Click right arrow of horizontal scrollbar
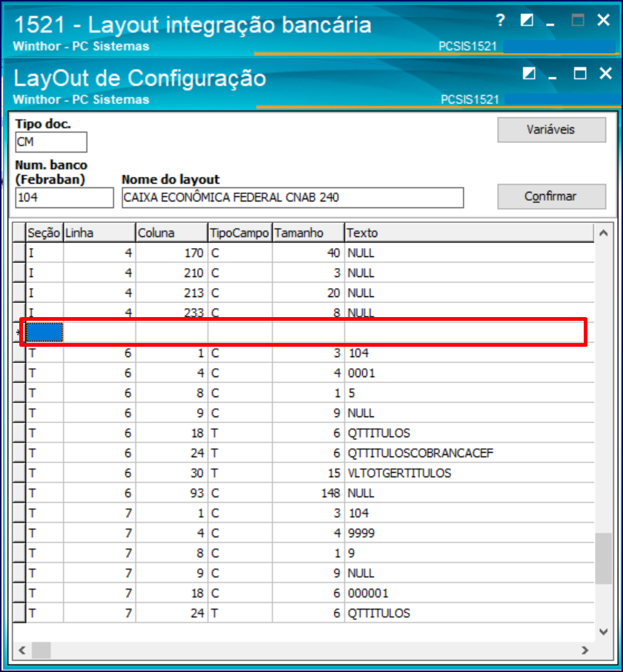 coord(585,650)
